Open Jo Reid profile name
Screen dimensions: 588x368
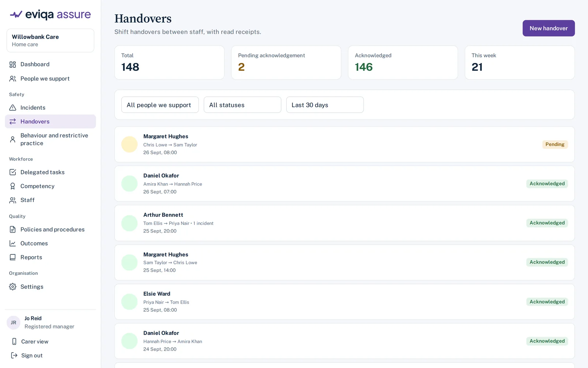[x=33, y=318]
